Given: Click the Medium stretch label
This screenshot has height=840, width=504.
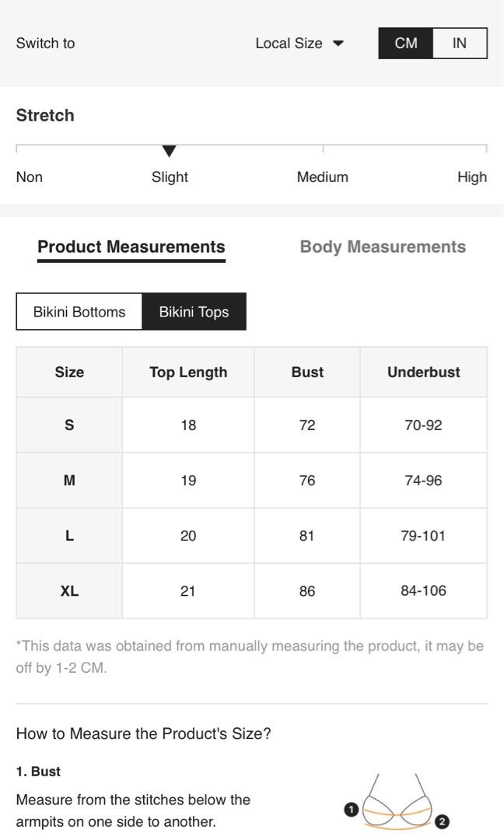Looking at the screenshot, I should (x=322, y=177).
